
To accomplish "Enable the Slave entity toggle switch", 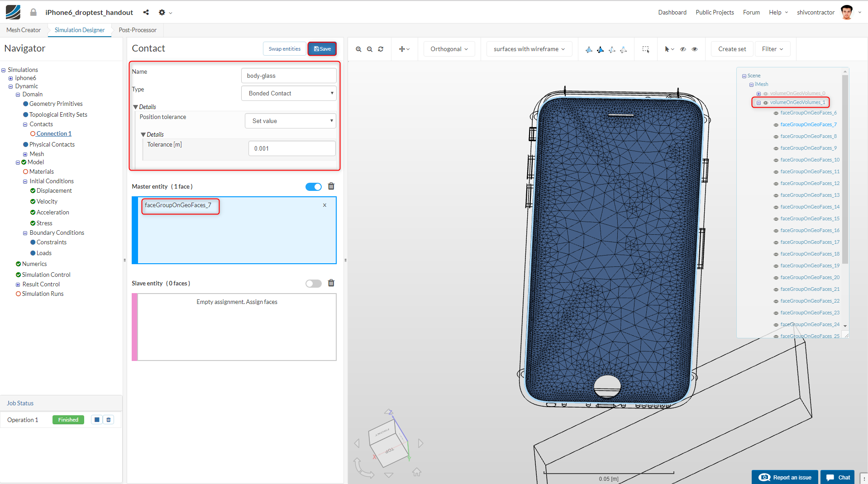I will click(313, 284).
